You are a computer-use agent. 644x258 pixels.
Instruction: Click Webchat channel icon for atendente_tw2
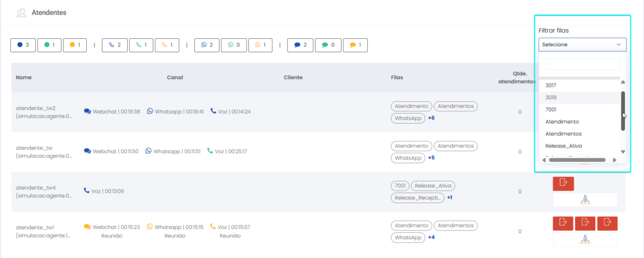(87, 111)
